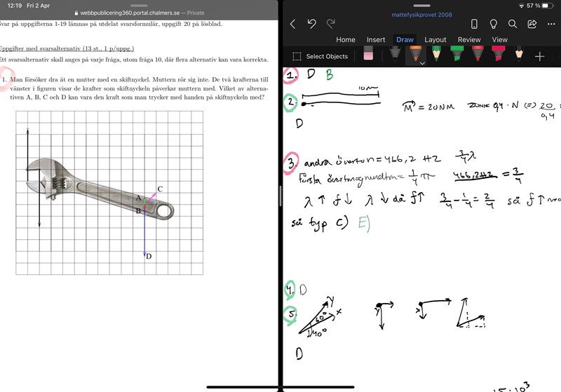
Task: Activate Select Objects tool
Action: point(320,56)
